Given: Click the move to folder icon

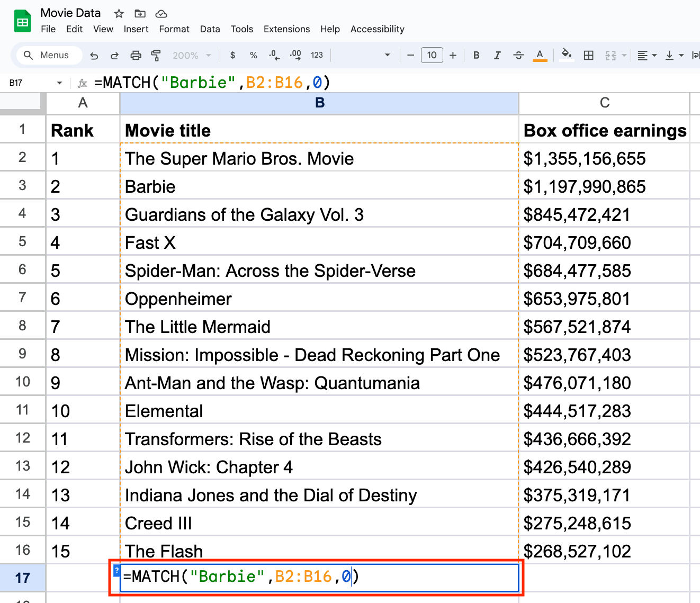Looking at the screenshot, I should (x=140, y=14).
